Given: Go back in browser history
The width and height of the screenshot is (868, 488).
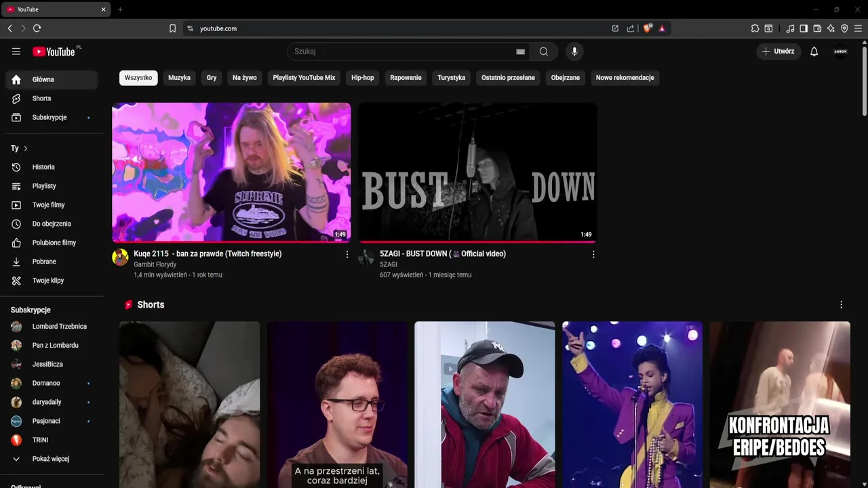Looking at the screenshot, I should tap(9, 28).
